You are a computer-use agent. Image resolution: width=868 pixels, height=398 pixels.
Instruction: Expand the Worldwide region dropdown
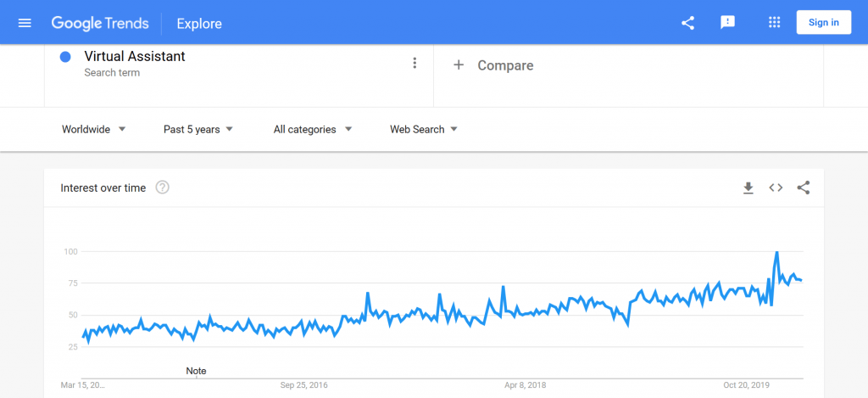tap(94, 129)
